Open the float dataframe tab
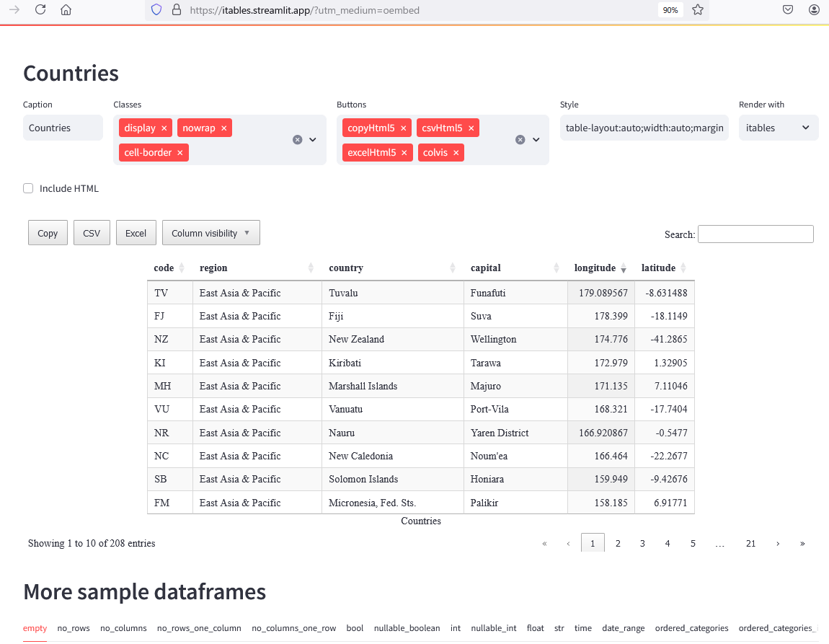829x644 pixels. tap(535, 628)
